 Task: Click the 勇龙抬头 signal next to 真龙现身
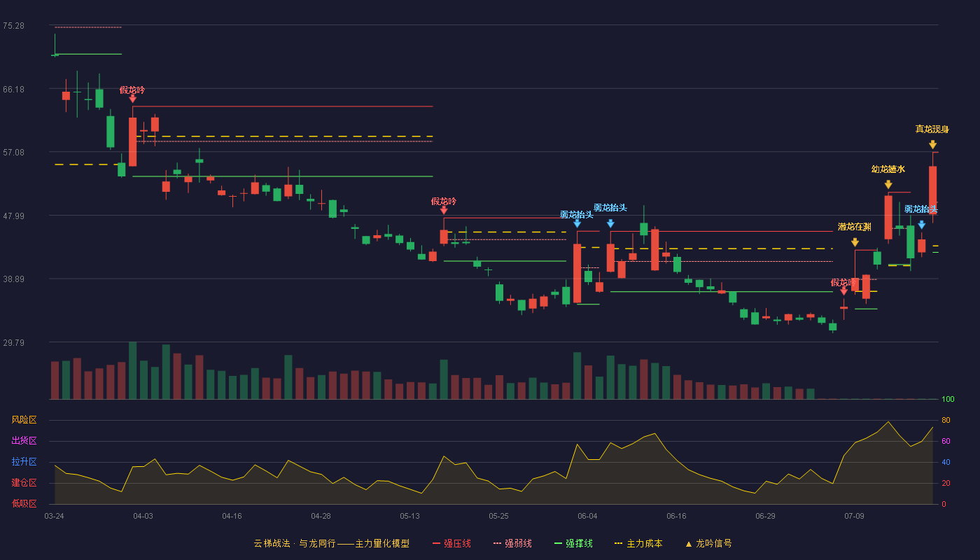click(922, 225)
